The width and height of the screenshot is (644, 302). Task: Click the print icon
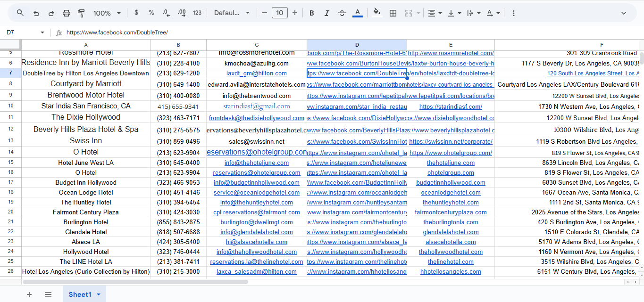pyautogui.click(x=66, y=13)
